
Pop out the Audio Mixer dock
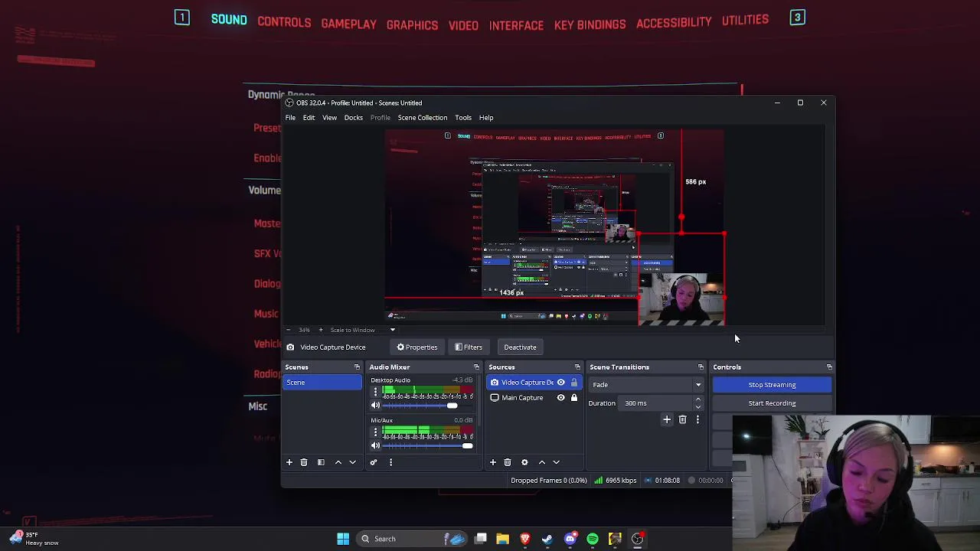click(476, 367)
